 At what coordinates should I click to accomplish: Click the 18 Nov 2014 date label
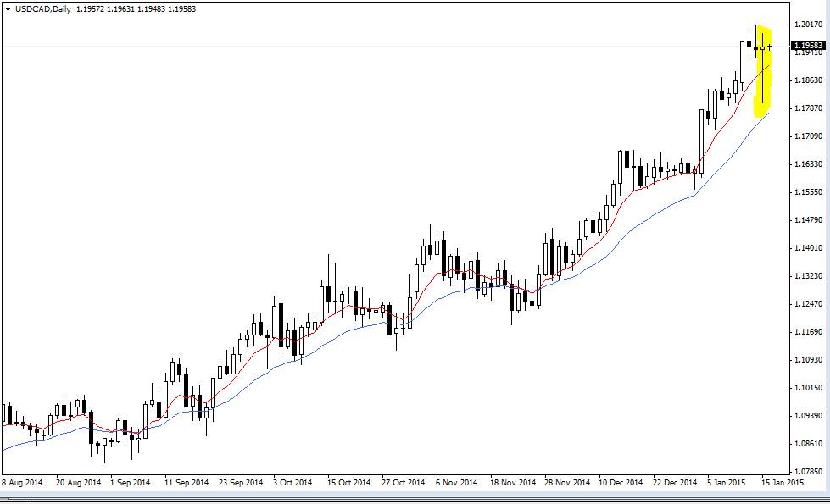512,482
